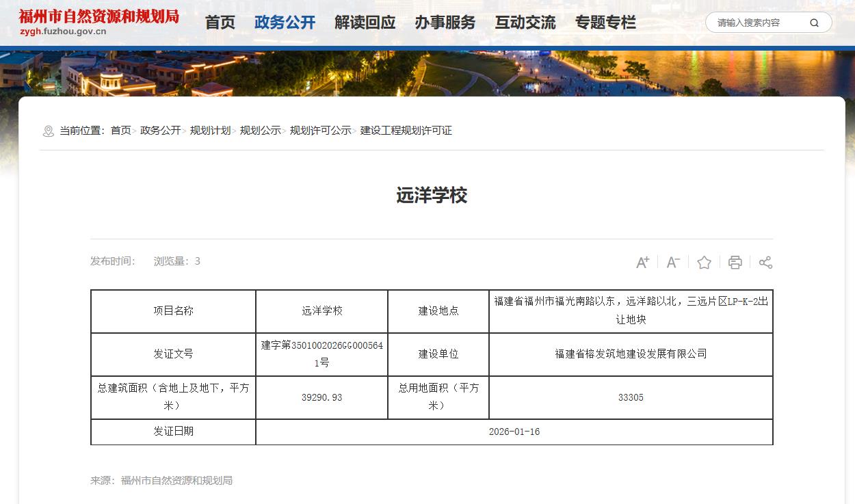This screenshot has width=855, height=504.
Task: Go to 解读回应 section
Action: tap(365, 23)
